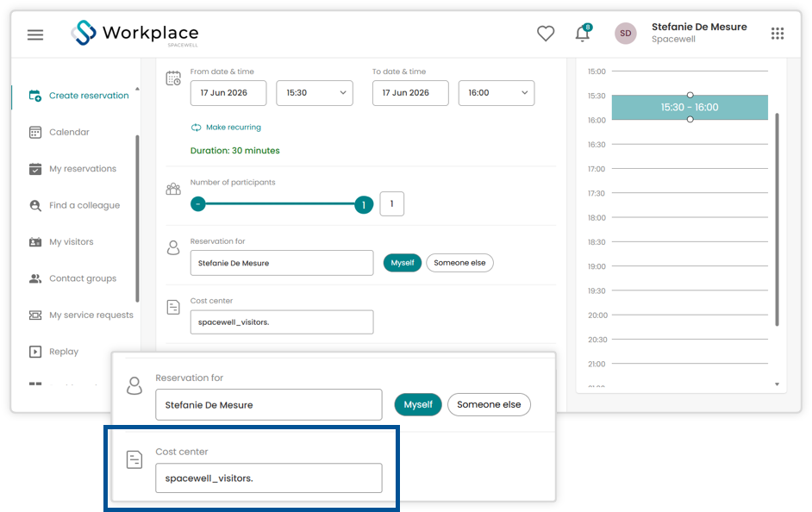
Task: Click the Workplace Spacewell logo
Action: click(134, 33)
